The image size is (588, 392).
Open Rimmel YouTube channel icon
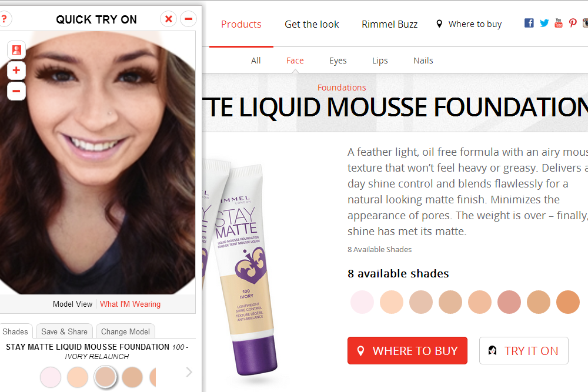559,23
